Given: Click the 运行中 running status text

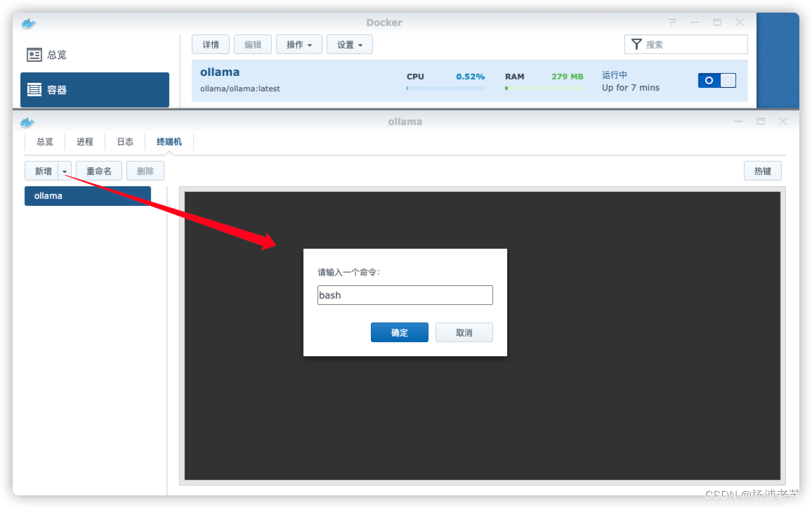Looking at the screenshot, I should (615, 75).
